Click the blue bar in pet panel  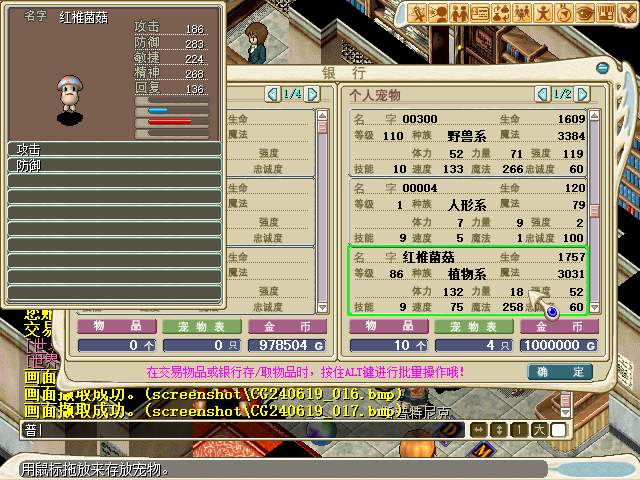point(158,110)
